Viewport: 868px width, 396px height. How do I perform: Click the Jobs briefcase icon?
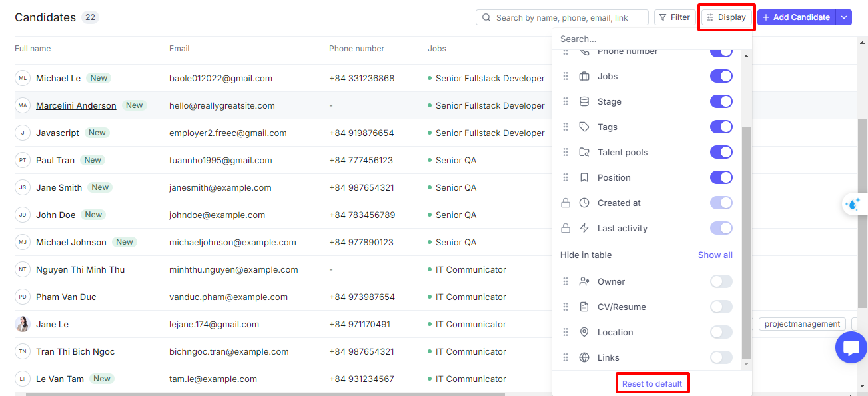pos(584,77)
